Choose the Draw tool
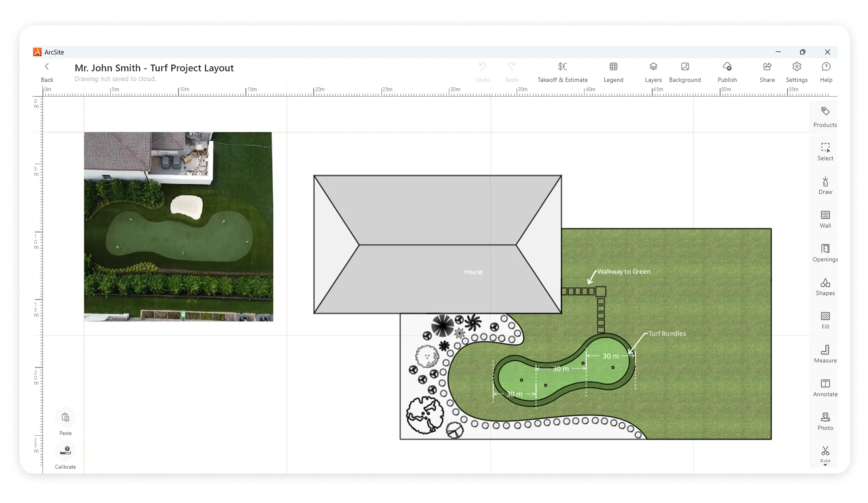 click(825, 185)
